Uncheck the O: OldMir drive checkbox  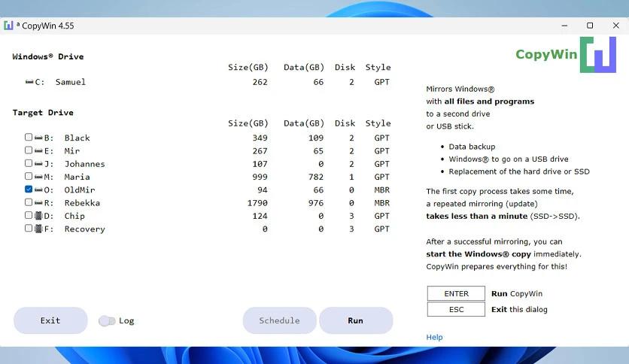pos(29,190)
